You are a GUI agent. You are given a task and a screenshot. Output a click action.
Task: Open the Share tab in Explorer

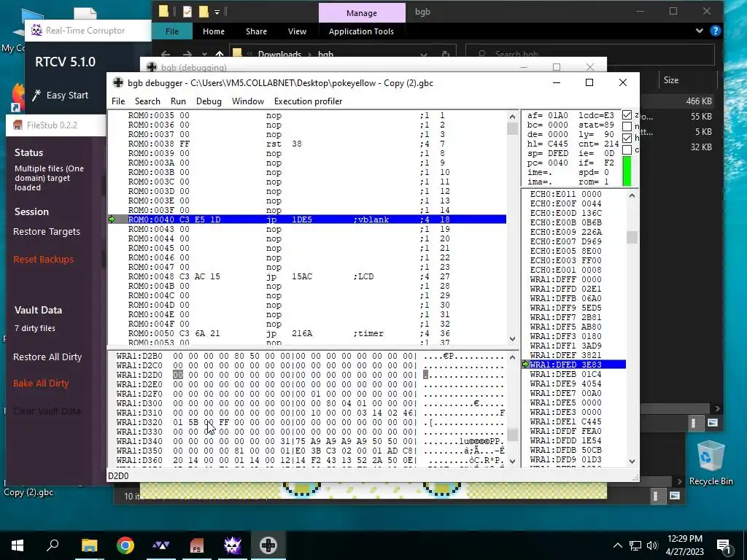coord(256,31)
